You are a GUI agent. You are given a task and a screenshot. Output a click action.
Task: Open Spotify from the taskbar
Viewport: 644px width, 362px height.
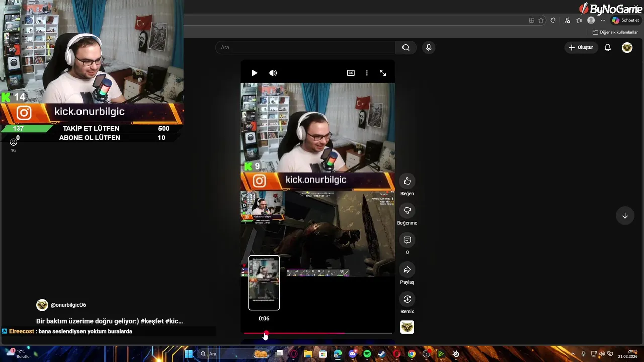point(367,354)
